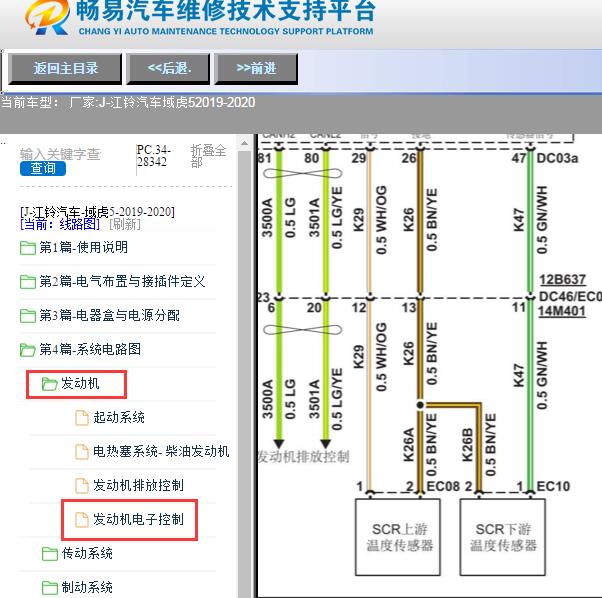Collapse 第4篇-系统电路图 chapter
This screenshot has height=598, width=602.
(x=90, y=349)
